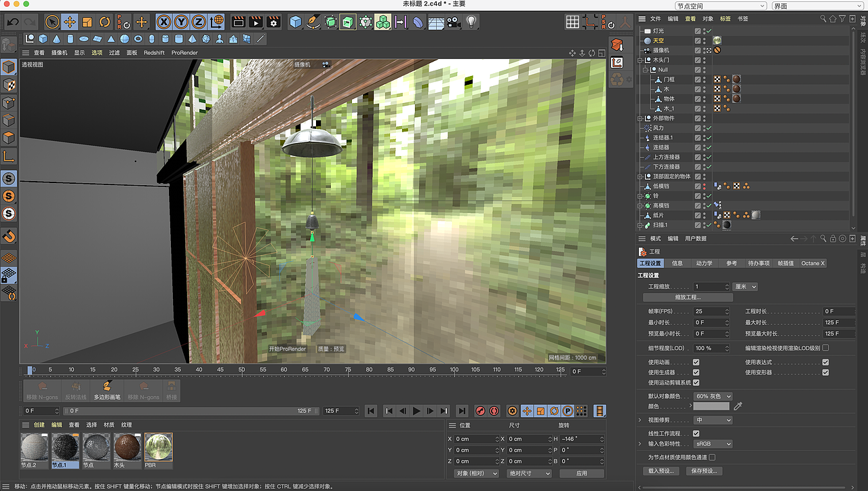Open the 界面 layout dropdown
The height and width of the screenshot is (491, 868).
[x=818, y=6]
